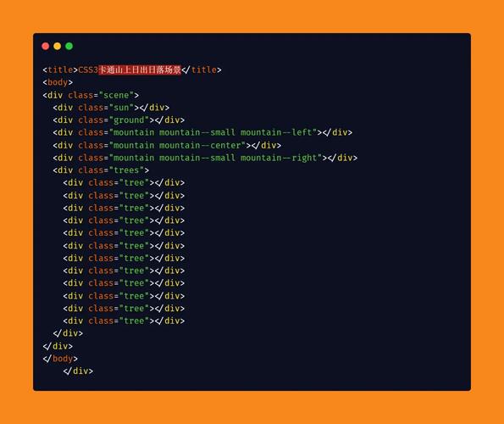
Task: Click the "trees" class value
Action: click(126, 170)
